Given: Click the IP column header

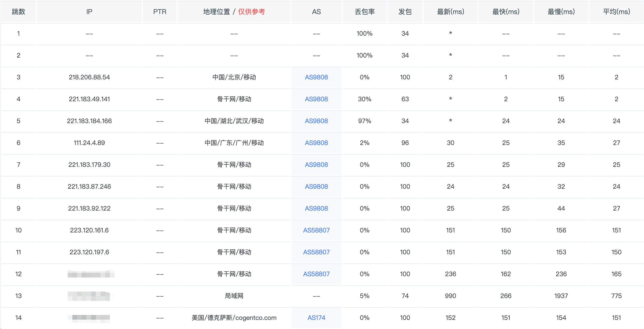Looking at the screenshot, I should [89, 12].
